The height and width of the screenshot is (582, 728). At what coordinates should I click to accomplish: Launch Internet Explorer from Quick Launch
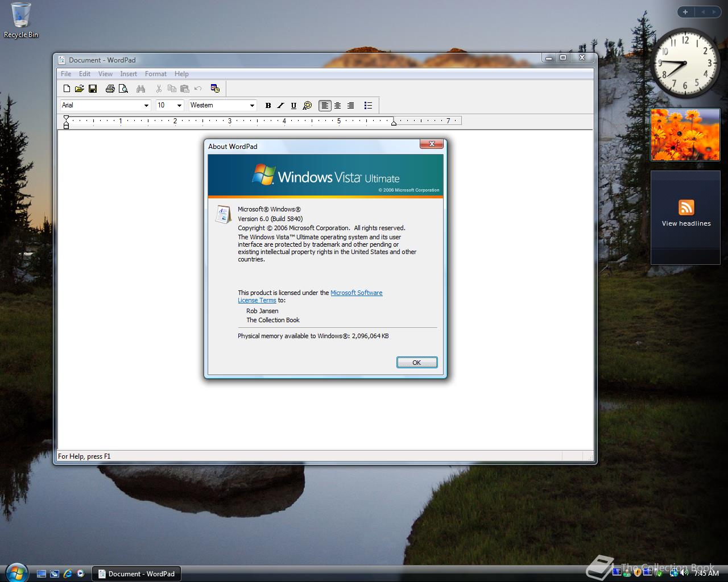pyautogui.click(x=68, y=574)
